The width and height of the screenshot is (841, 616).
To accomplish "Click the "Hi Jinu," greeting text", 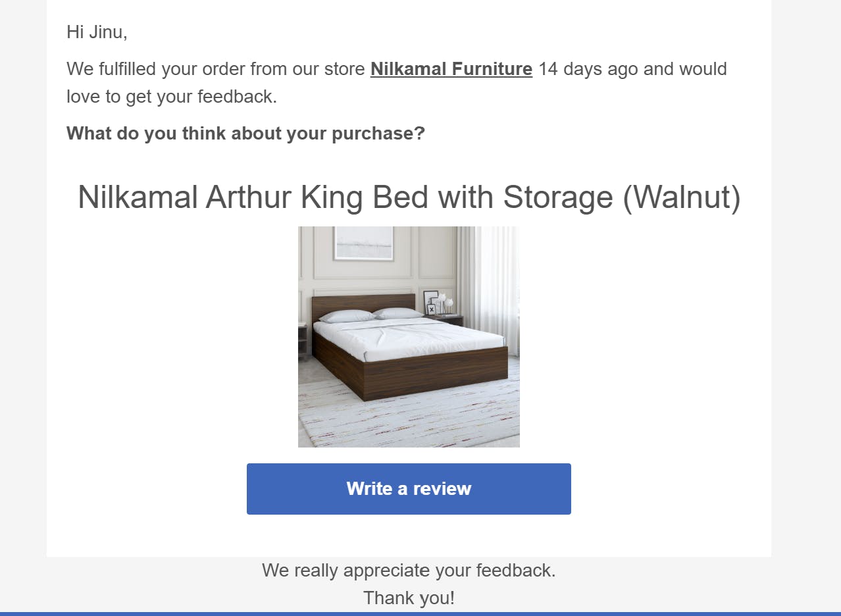I will tap(97, 32).
